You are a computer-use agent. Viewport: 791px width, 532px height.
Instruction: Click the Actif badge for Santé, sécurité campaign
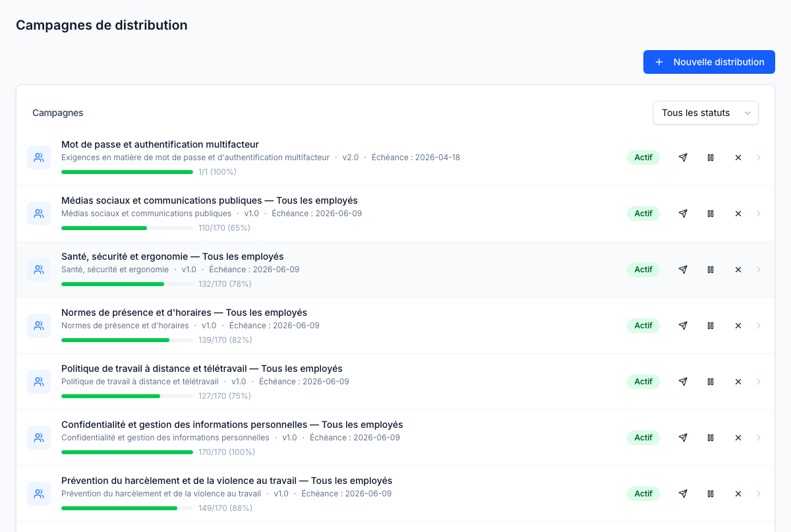click(x=643, y=270)
